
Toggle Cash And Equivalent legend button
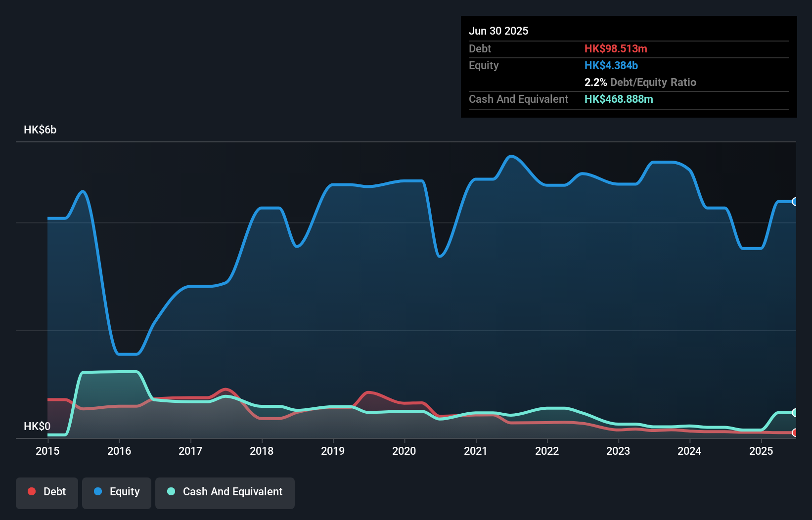point(225,493)
